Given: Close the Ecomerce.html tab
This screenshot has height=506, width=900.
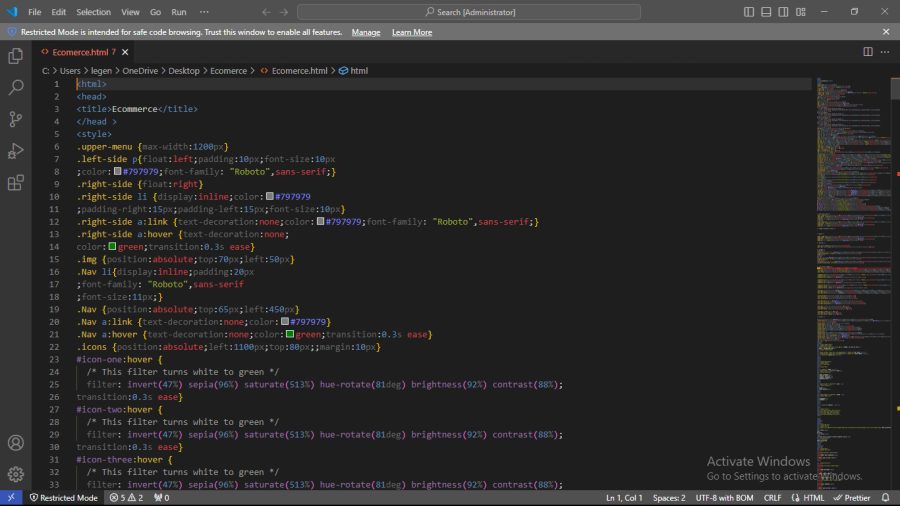Looking at the screenshot, I should 125,52.
